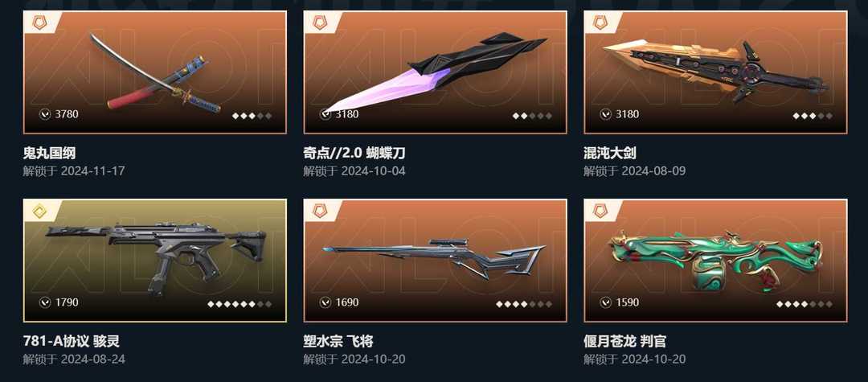Open the 奇点//2.0 蝴蝶刀 knife card

point(435,72)
